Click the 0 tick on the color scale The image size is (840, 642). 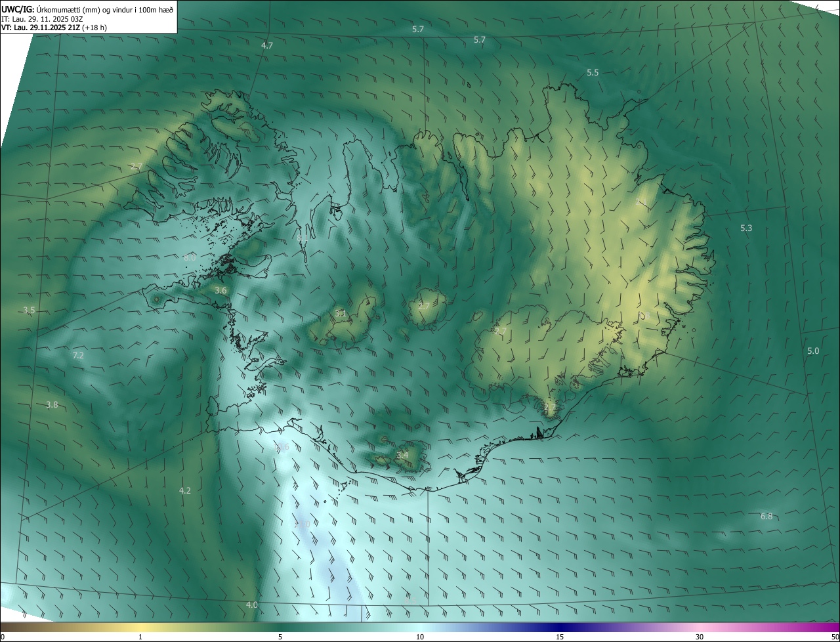[x=3, y=637]
